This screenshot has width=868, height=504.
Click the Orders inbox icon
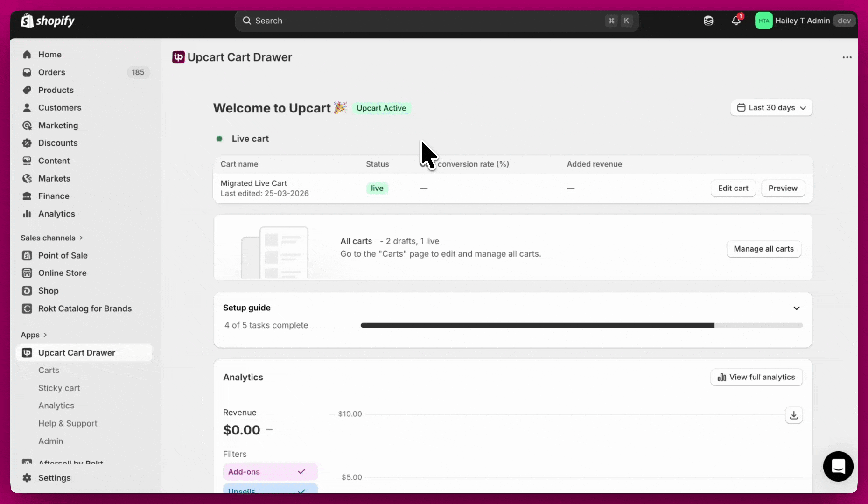coord(27,72)
